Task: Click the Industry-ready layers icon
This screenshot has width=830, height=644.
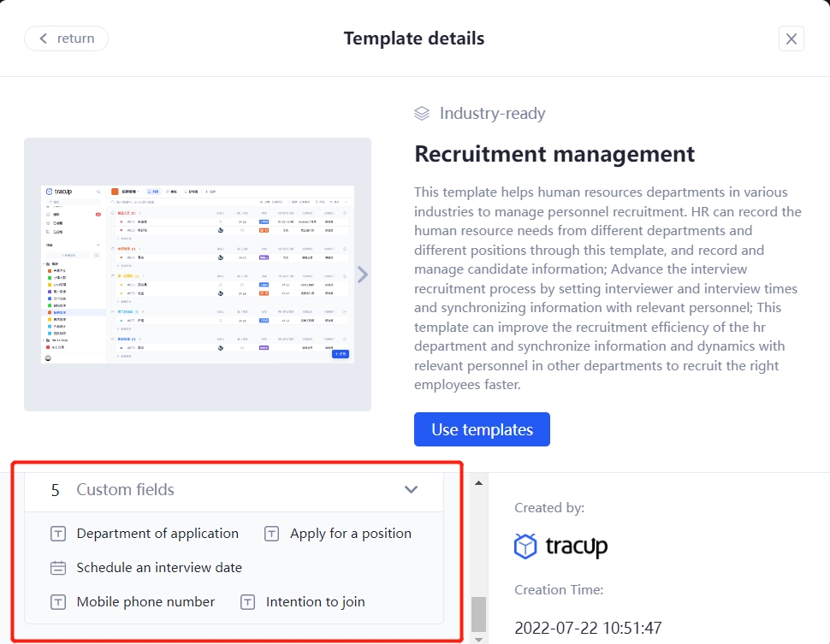Action: (x=421, y=112)
